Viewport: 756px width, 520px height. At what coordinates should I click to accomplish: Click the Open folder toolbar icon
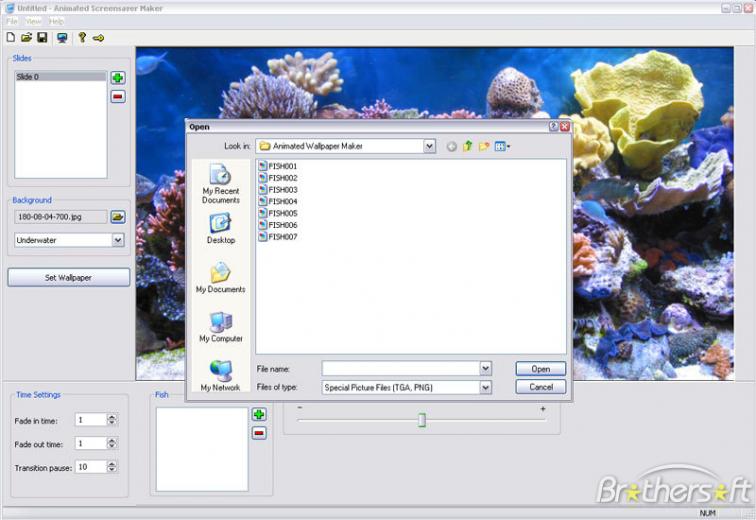click(27, 37)
